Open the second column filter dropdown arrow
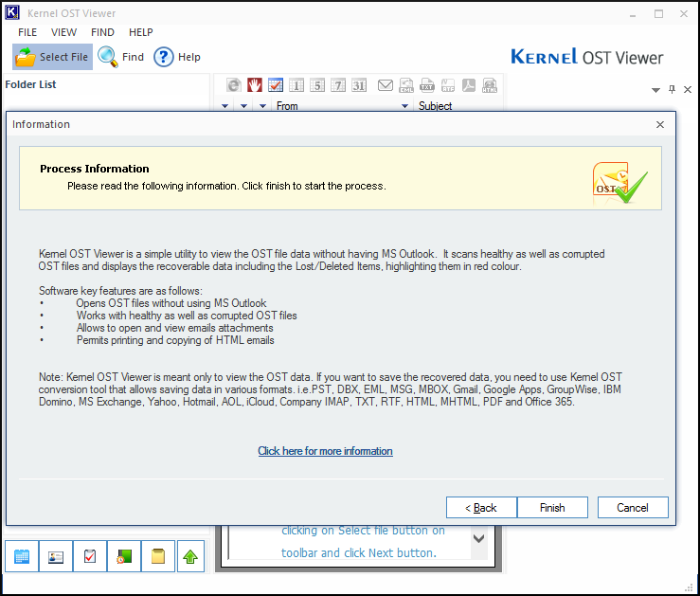700x596 pixels. 243,106
